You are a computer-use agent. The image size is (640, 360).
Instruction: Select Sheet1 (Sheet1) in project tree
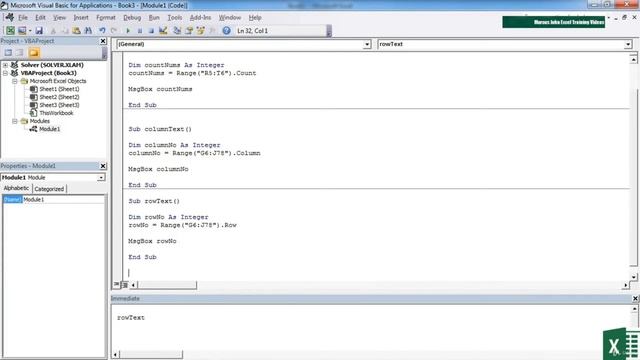pos(59,89)
